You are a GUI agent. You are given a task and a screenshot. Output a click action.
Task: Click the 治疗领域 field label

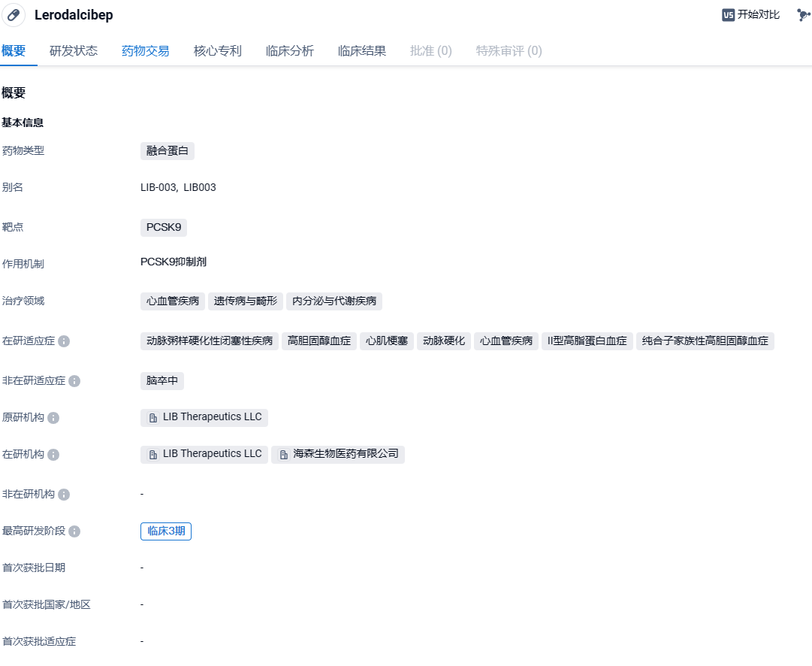(23, 301)
